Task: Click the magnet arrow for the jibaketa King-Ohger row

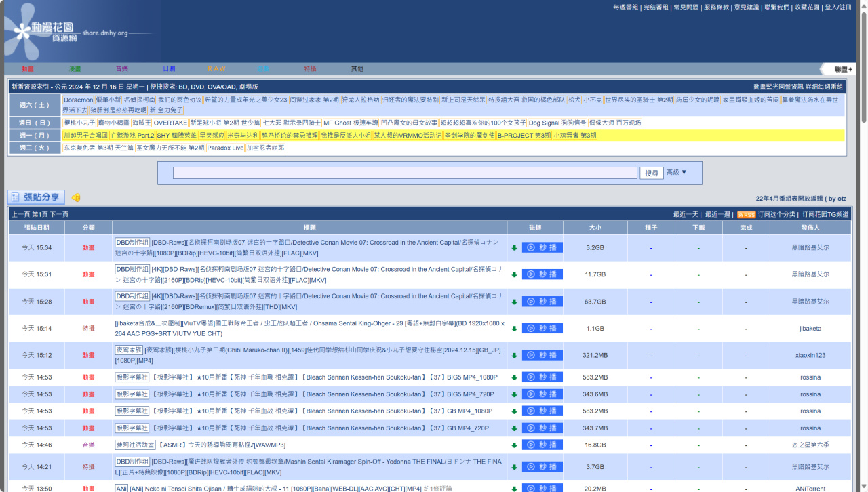Action: 514,329
